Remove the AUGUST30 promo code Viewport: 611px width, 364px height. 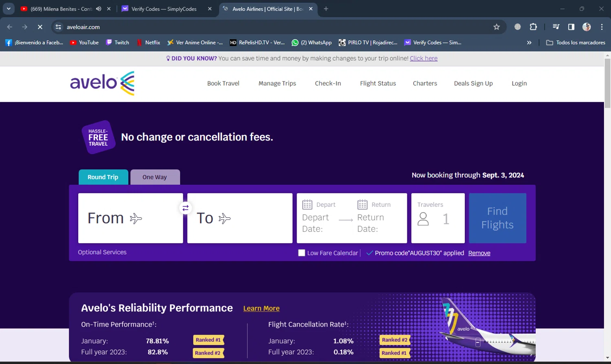coord(479,253)
